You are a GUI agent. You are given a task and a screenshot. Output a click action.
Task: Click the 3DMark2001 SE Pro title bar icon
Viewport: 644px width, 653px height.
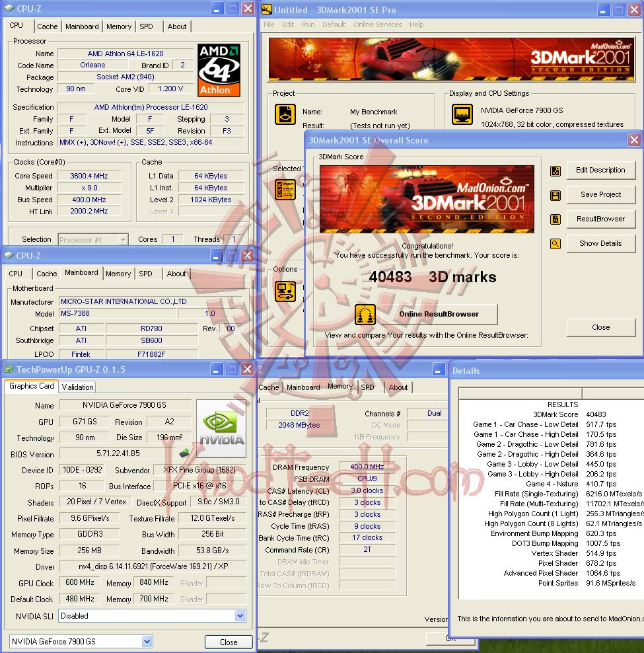(267, 9)
